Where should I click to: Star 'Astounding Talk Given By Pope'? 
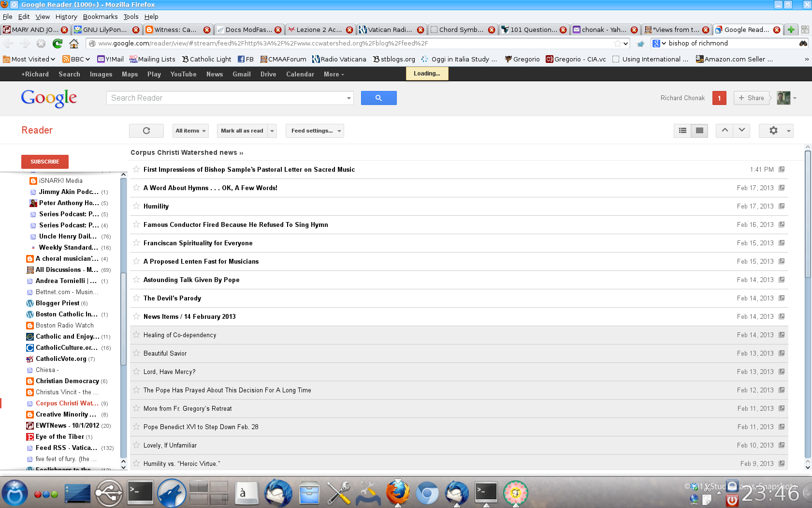click(136, 280)
